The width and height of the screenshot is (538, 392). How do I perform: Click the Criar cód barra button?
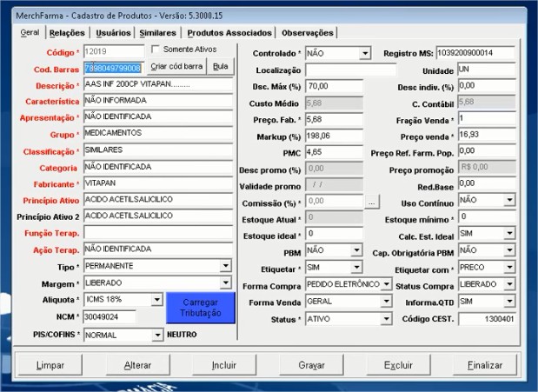coord(176,67)
